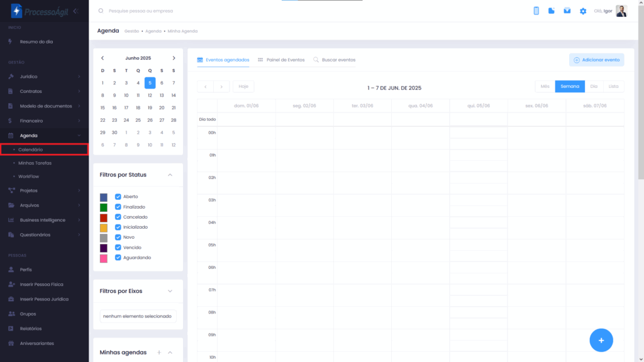Uncheck the Novo status filter
This screenshot has height=362, width=644.
(x=118, y=237)
